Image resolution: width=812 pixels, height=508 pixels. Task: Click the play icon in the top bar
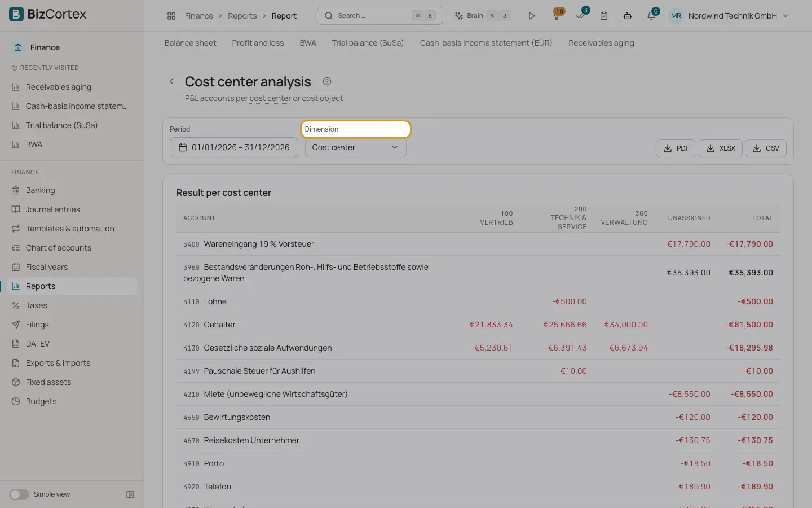tap(531, 16)
